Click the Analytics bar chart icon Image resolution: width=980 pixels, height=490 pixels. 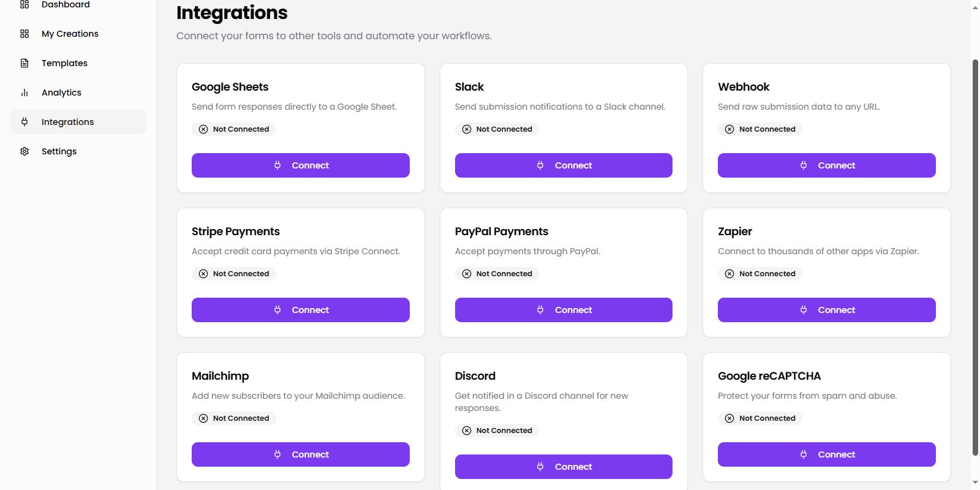click(24, 92)
